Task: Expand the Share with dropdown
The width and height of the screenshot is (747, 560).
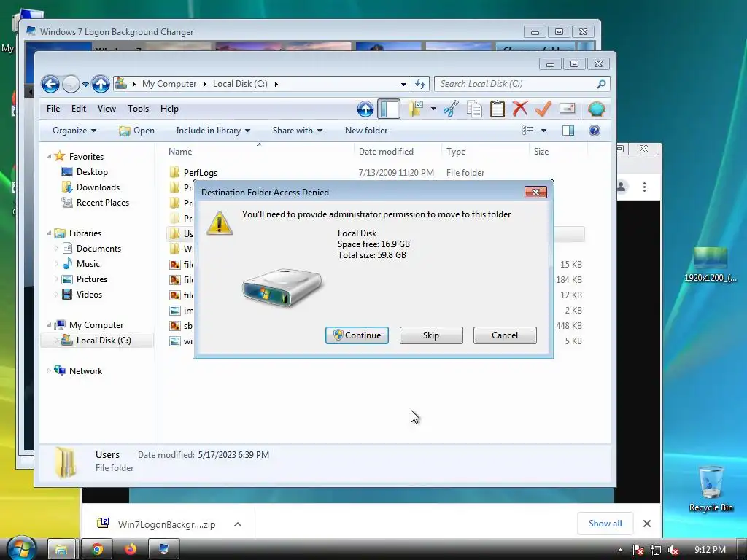Action: [x=298, y=131]
